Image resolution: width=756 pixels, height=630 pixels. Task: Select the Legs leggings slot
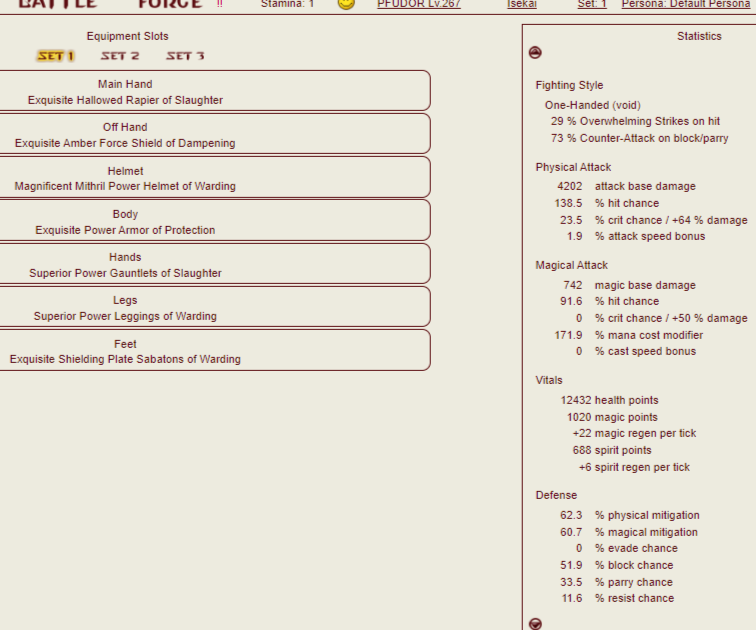pos(214,307)
